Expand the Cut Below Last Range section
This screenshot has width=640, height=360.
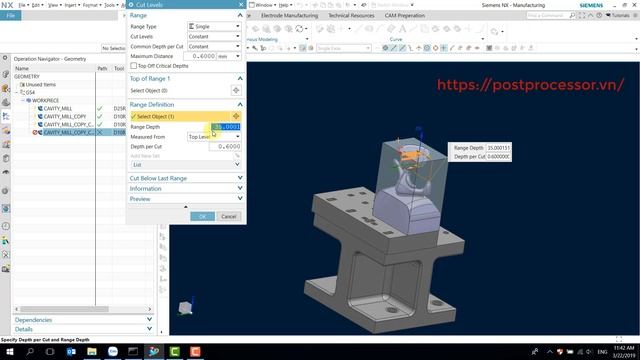[x=186, y=178]
